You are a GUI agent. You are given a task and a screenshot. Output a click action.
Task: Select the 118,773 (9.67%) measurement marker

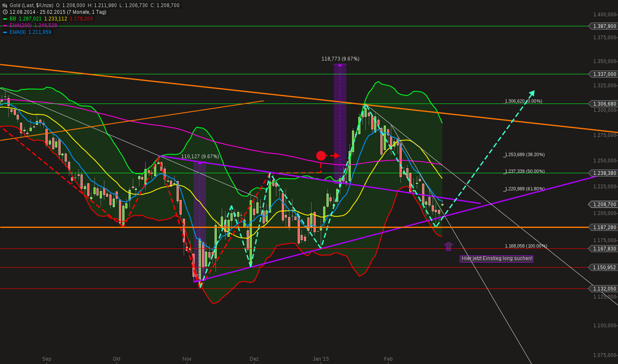[x=339, y=59]
